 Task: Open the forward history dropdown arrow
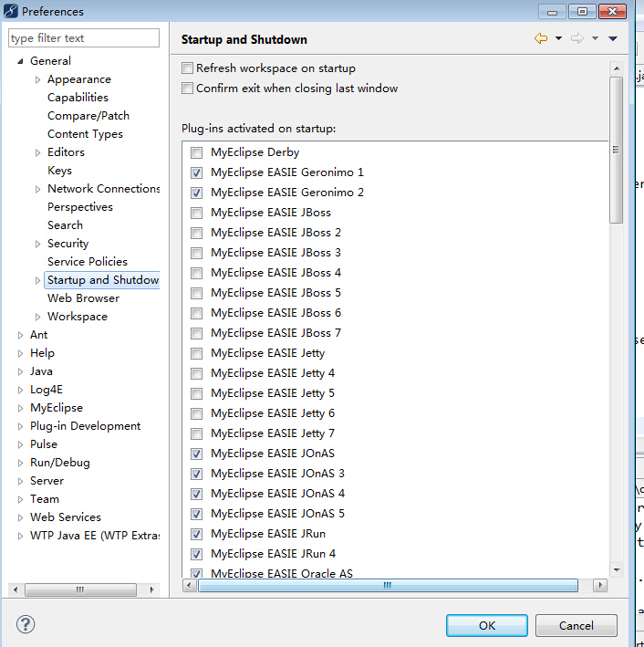[595, 38]
